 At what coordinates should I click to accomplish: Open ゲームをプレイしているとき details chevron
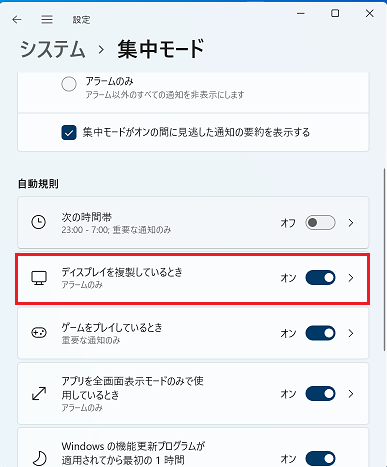351,333
